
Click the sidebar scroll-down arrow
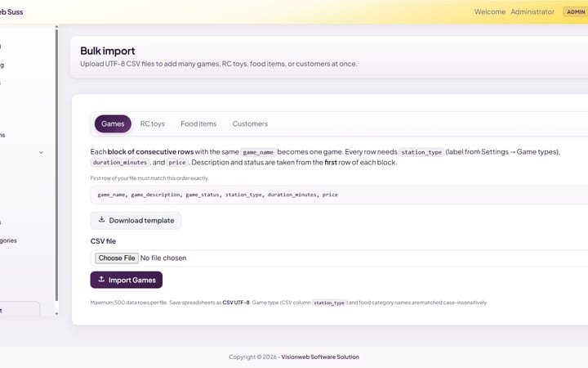pyautogui.click(x=56, y=314)
